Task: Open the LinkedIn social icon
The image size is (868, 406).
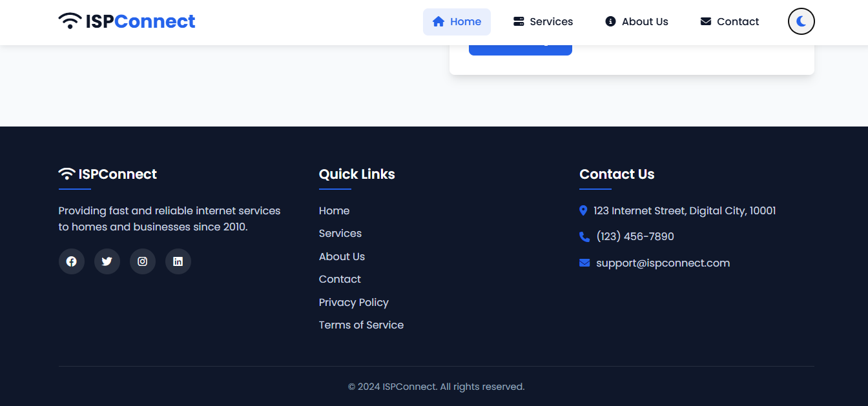Action: 178,261
